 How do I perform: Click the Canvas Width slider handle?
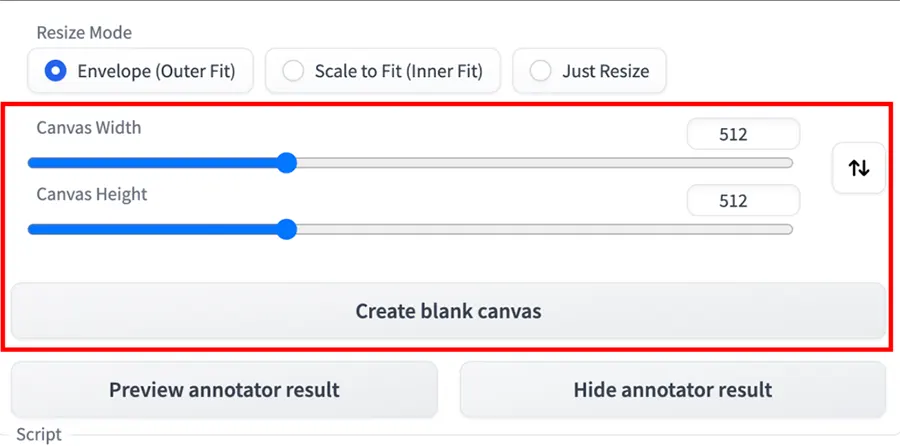click(287, 163)
